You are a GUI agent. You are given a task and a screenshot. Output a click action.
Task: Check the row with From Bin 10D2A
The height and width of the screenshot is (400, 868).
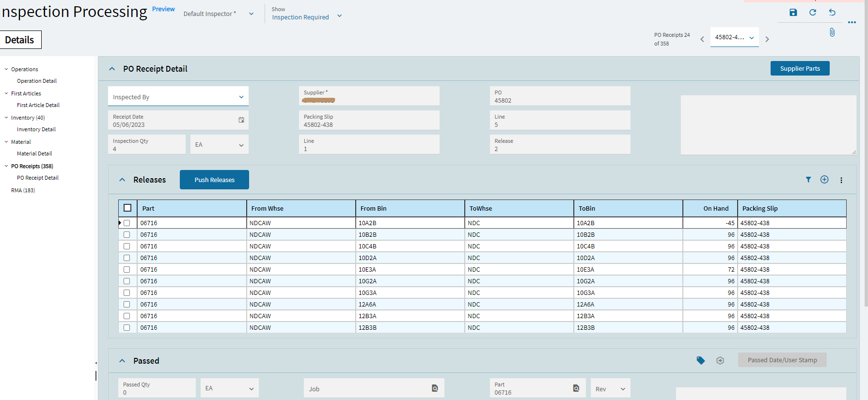127,258
